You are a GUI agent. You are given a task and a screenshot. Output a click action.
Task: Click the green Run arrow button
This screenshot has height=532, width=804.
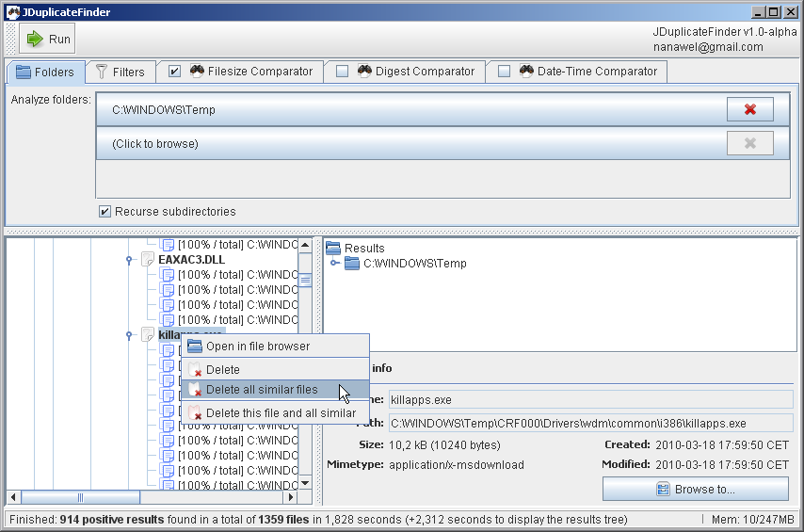coord(47,39)
